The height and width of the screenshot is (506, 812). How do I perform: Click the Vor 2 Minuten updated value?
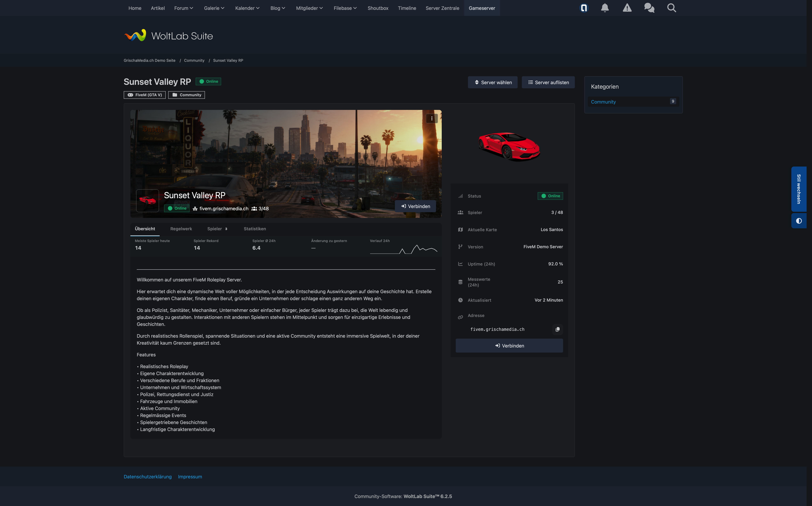click(549, 300)
